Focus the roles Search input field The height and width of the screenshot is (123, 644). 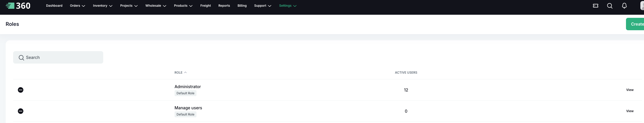[x=62, y=57]
